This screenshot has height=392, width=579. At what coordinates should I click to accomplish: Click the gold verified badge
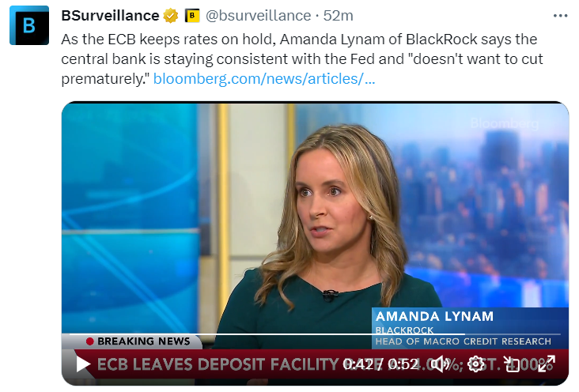pos(171,16)
